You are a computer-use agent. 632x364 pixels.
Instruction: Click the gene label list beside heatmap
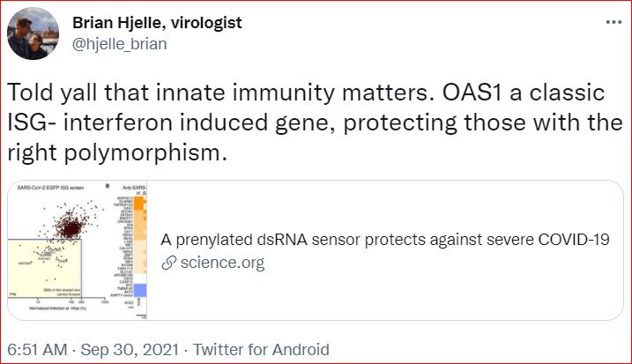(x=123, y=248)
